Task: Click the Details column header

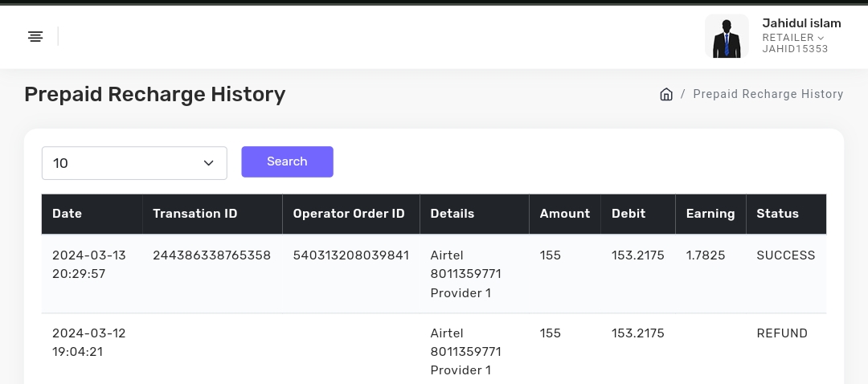Action: click(x=452, y=214)
